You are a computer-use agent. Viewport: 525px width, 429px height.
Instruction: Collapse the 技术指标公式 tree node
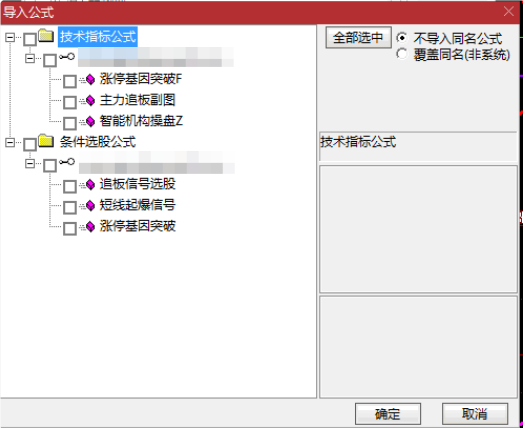pyautogui.click(x=10, y=37)
